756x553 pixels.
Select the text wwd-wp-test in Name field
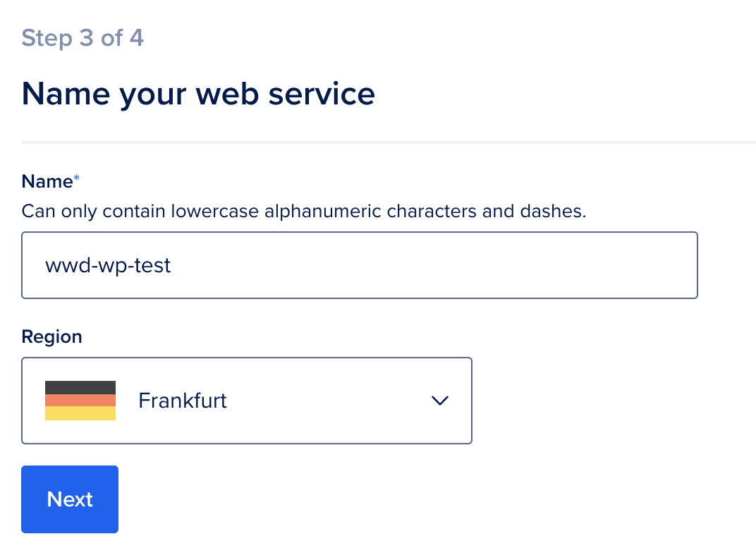click(x=107, y=265)
